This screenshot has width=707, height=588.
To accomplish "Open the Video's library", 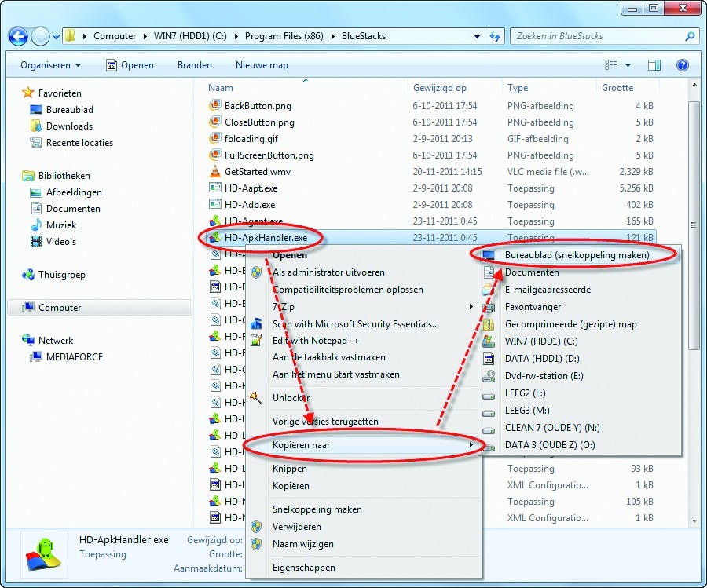I will (x=60, y=242).
